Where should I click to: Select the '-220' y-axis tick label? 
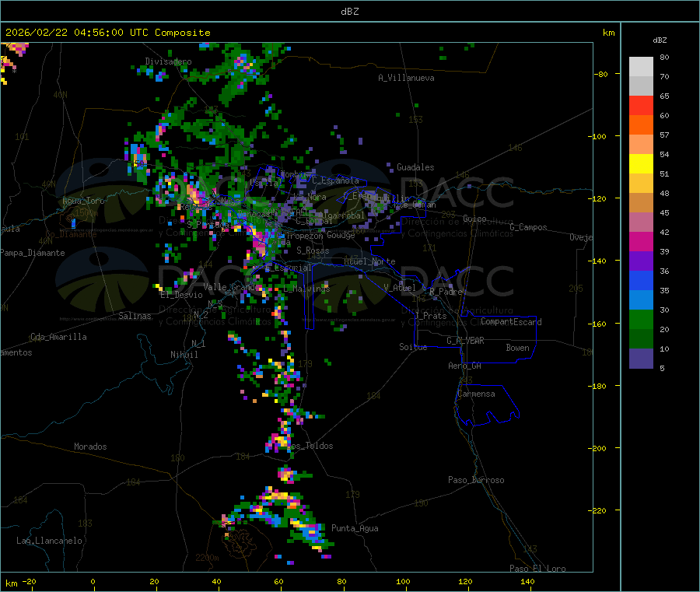pos(599,511)
